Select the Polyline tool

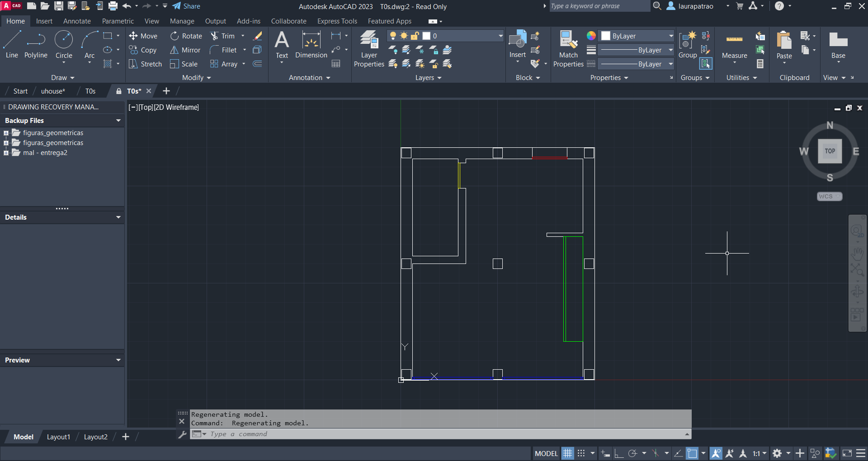pyautogui.click(x=36, y=45)
